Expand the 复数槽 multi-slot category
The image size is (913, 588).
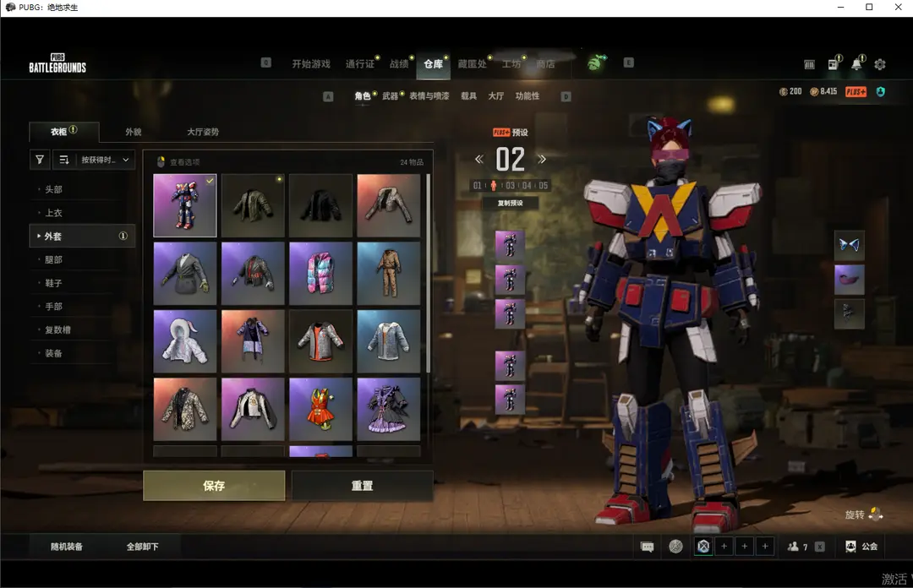point(82,329)
